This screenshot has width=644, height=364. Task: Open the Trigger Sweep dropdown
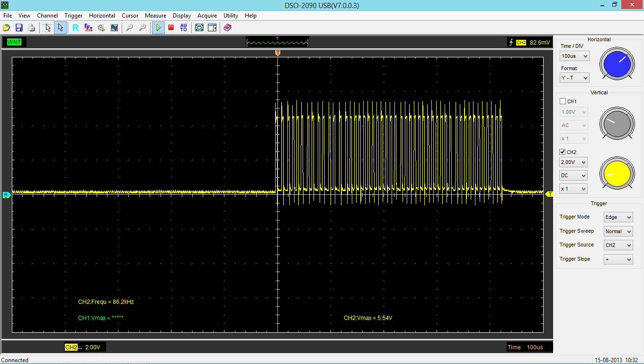tap(618, 231)
